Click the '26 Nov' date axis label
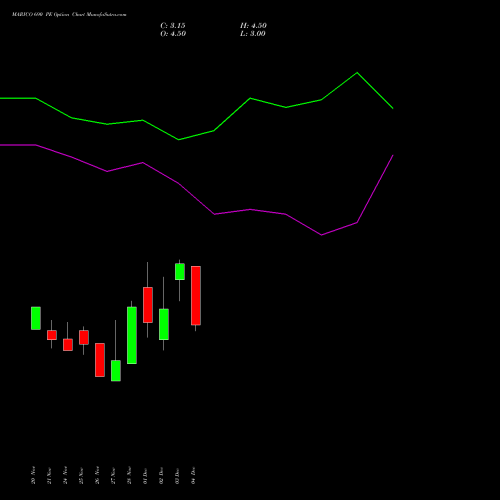 click(97, 475)
